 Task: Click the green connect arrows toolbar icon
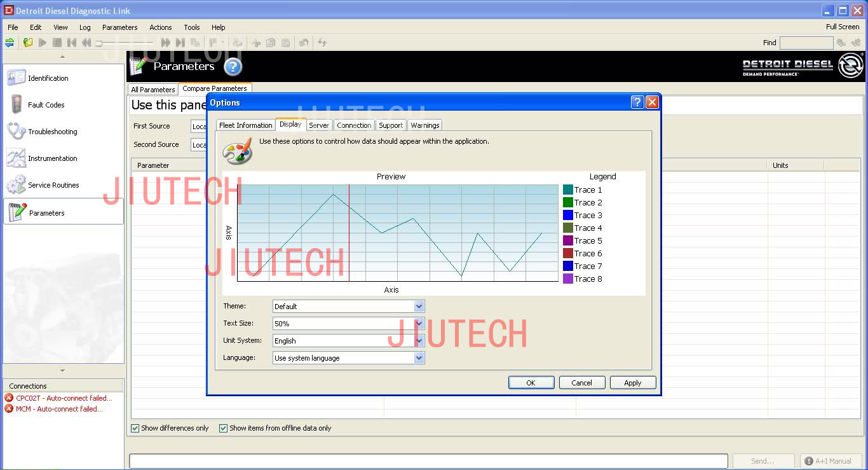pyautogui.click(x=10, y=43)
